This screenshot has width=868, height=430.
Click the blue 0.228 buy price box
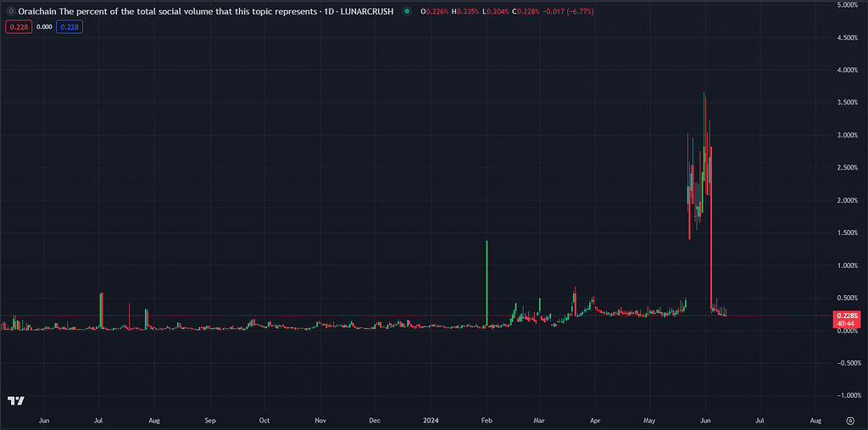pos(70,26)
